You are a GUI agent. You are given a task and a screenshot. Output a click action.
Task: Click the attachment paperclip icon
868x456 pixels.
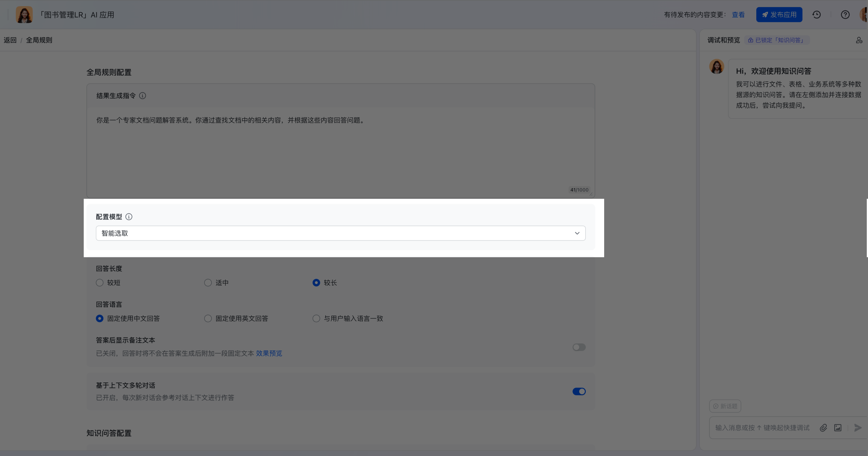coord(823,428)
